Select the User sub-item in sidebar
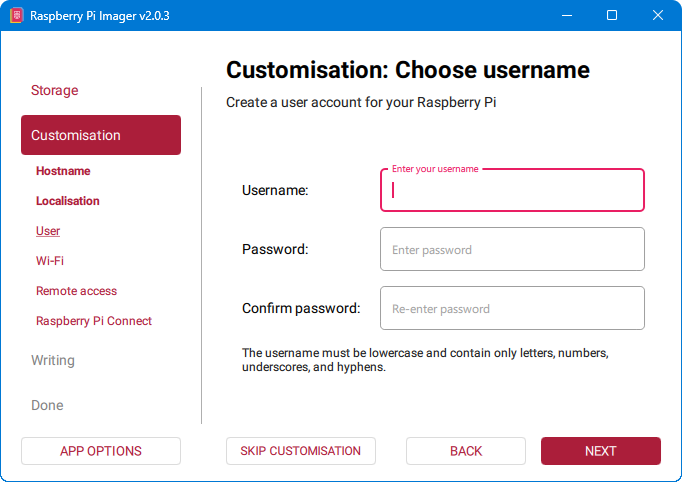The width and height of the screenshot is (682, 482). tap(48, 231)
